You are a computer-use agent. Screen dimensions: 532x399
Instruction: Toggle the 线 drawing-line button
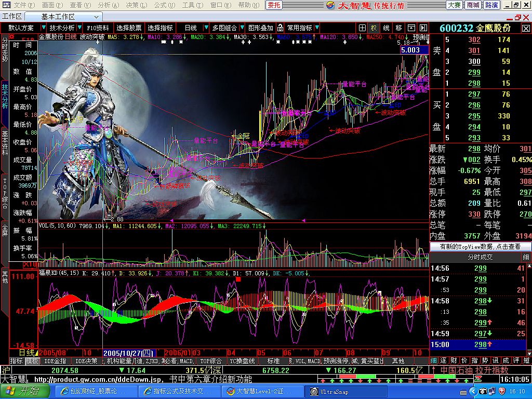pyautogui.click(x=387, y=28)
